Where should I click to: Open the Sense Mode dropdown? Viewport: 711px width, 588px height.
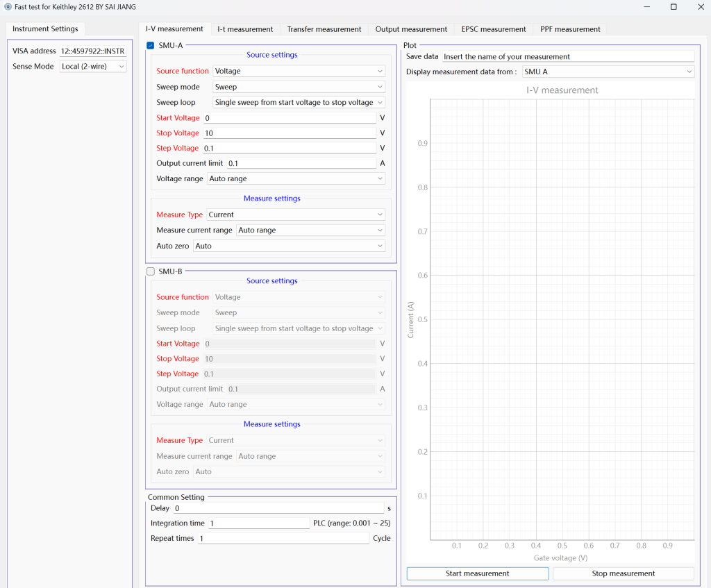coord(93,66)
